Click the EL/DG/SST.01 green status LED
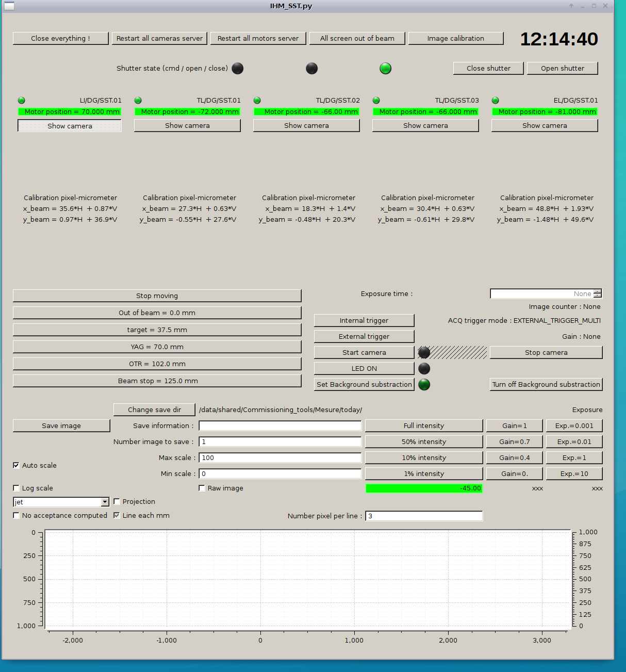Viewport: 626px width, 672px height. 495,101
